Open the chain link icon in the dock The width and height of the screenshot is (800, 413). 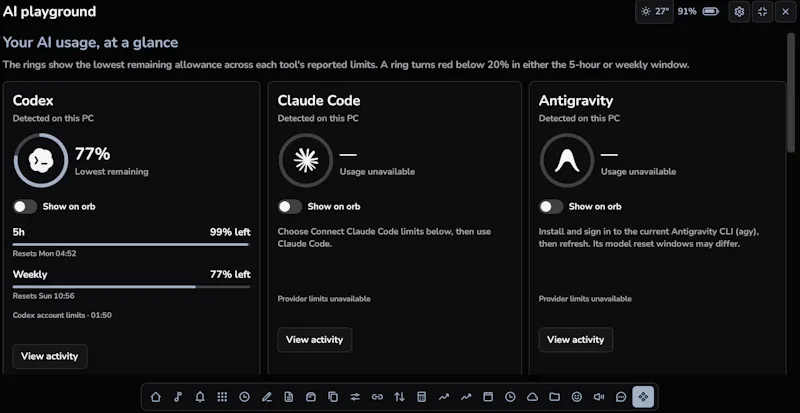pos(377,397)
